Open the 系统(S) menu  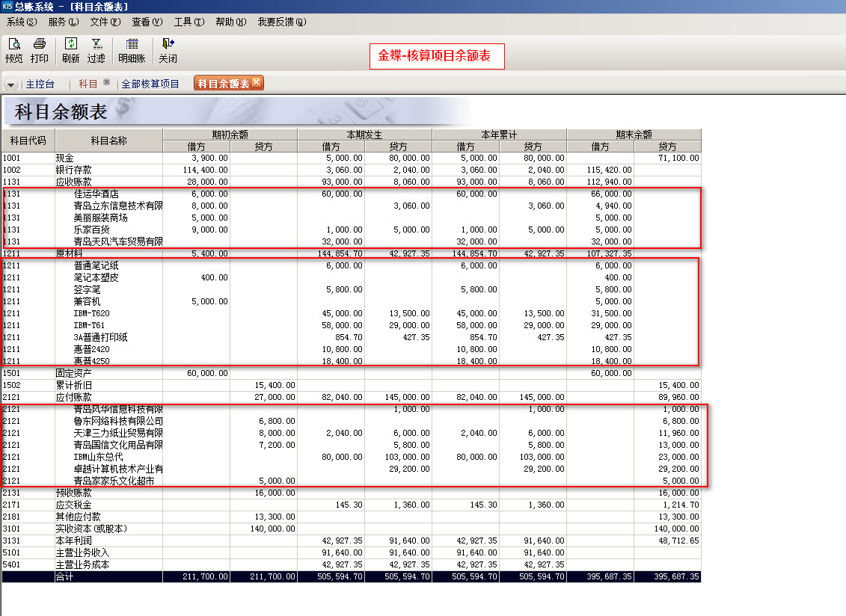coord(21,22)
